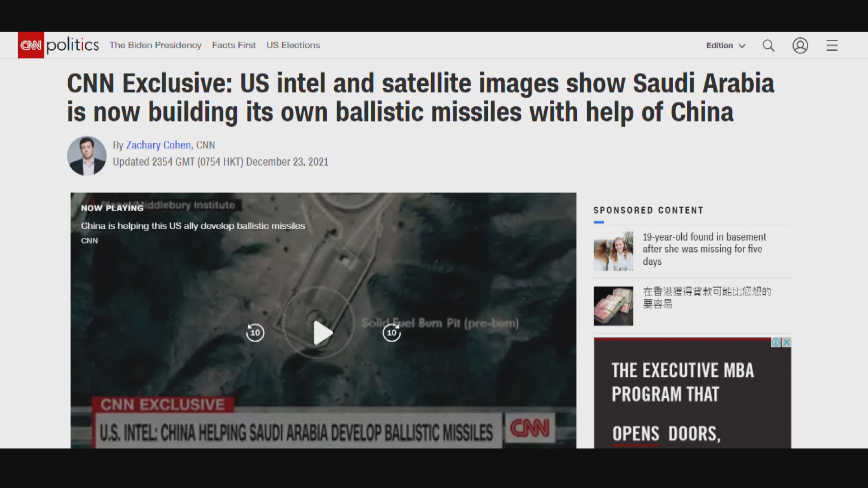Click Zachary Cohen's author photo

[x=86, y=156]
